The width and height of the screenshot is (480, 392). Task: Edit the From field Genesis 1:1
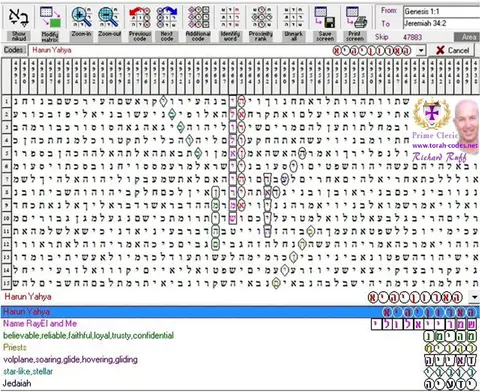click(x=441, y=12)
